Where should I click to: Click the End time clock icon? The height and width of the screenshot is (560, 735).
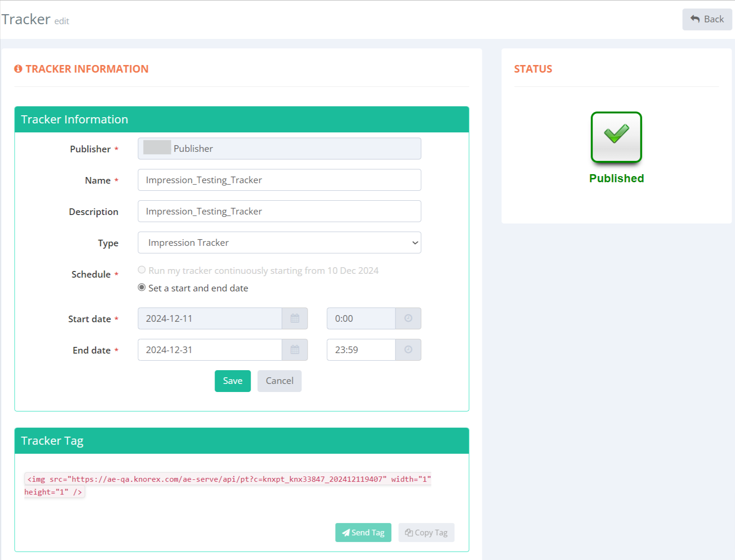408,350
